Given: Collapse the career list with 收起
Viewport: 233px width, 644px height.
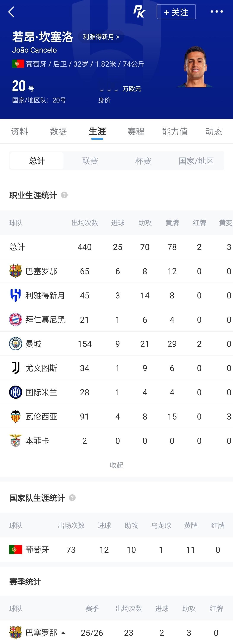Looking at the screenshot, I should tap(117, 465).
